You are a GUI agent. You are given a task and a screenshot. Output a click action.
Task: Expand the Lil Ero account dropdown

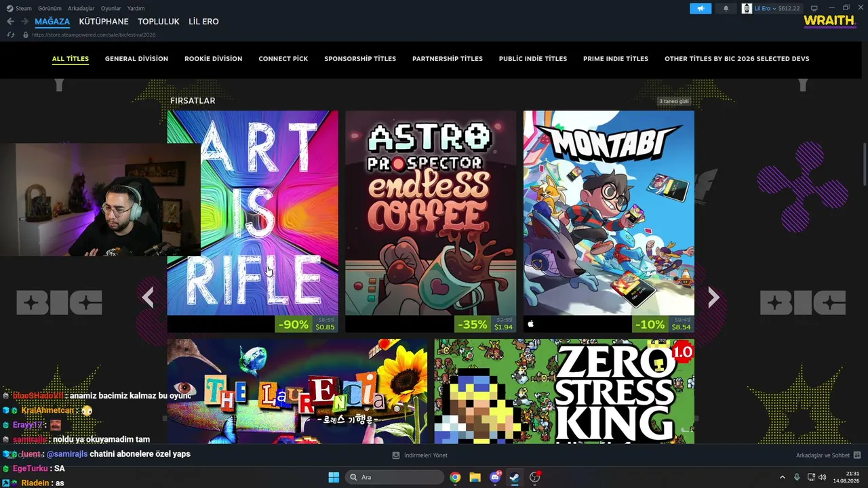pos(764,8)
